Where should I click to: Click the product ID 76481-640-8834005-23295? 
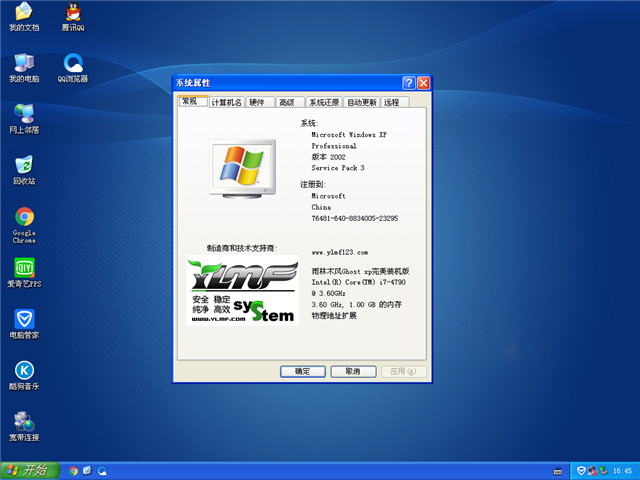point(355,218)
